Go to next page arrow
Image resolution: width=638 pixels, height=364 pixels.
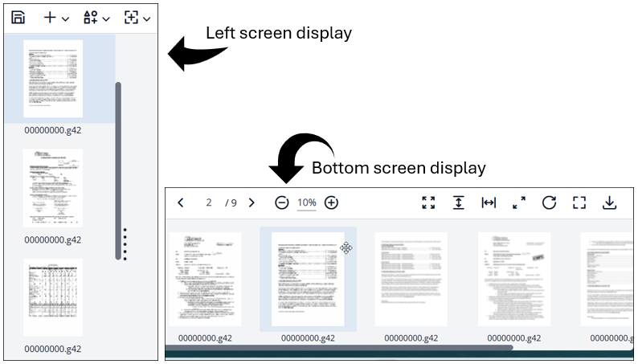252,202
